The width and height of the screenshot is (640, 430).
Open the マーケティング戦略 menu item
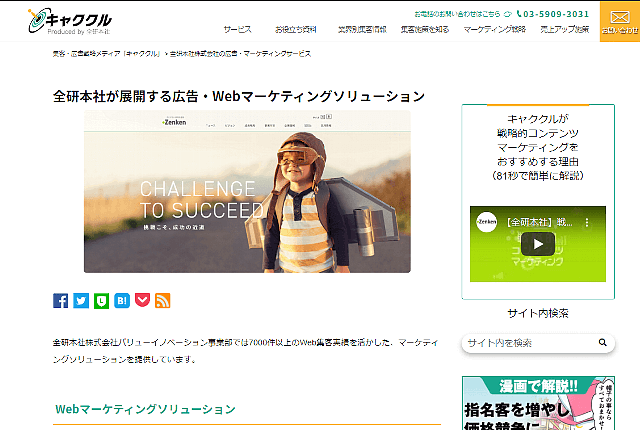[495, 30]
